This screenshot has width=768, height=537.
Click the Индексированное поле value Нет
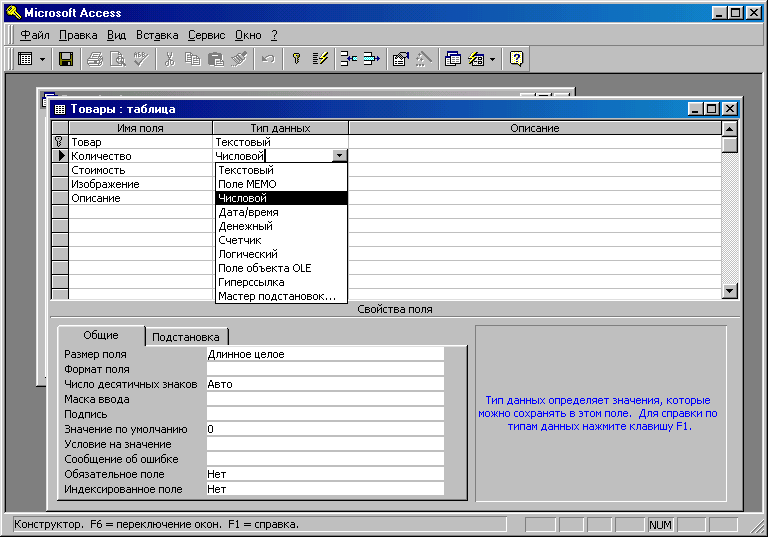[x=325, y=489]
